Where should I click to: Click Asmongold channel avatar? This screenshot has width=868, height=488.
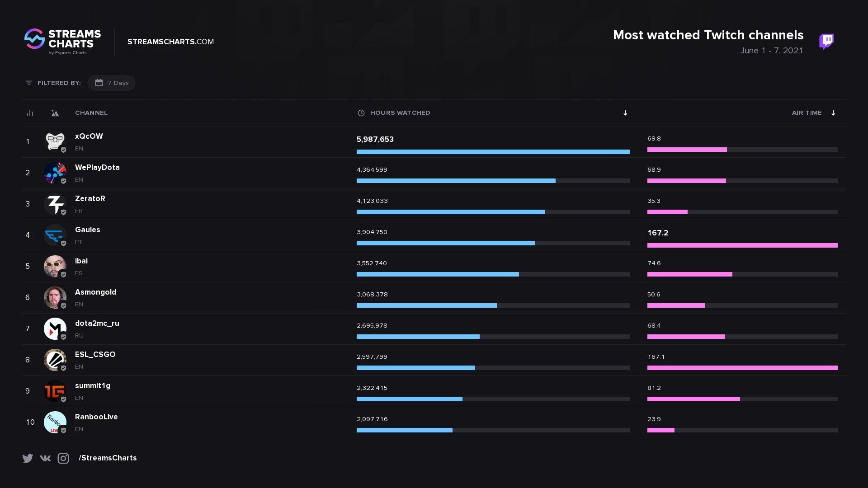click(x=55, y=297)
